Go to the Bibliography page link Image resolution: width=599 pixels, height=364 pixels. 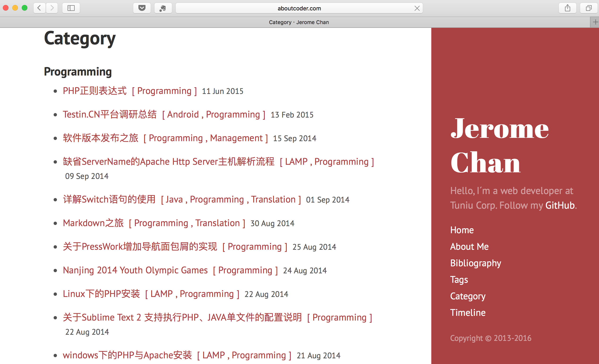point(475,263)
